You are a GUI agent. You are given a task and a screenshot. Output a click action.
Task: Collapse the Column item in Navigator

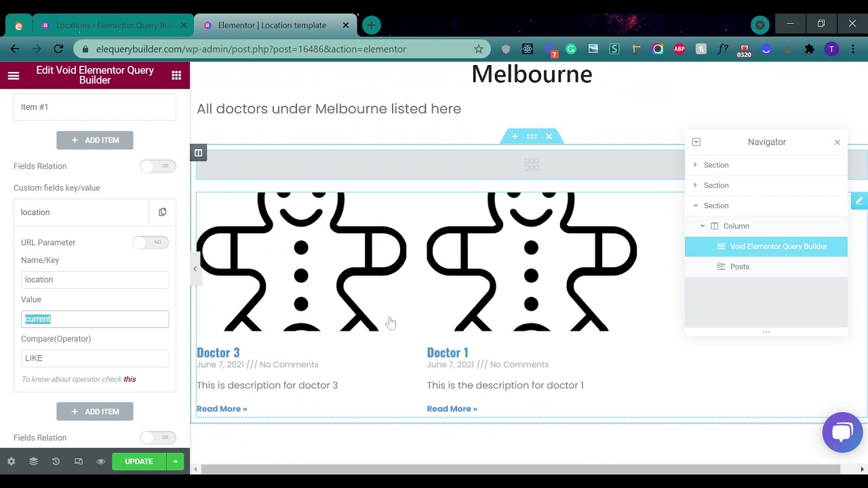(x=703, y=226)
